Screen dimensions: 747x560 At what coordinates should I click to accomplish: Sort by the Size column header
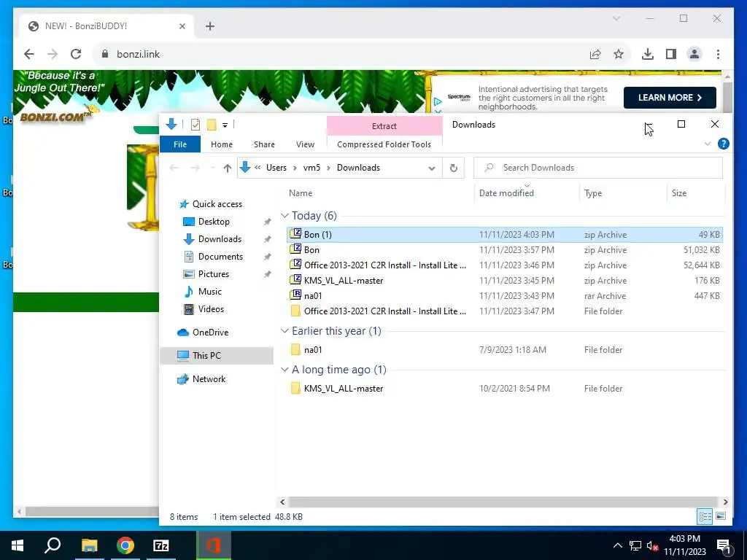(x=679, y=192)
